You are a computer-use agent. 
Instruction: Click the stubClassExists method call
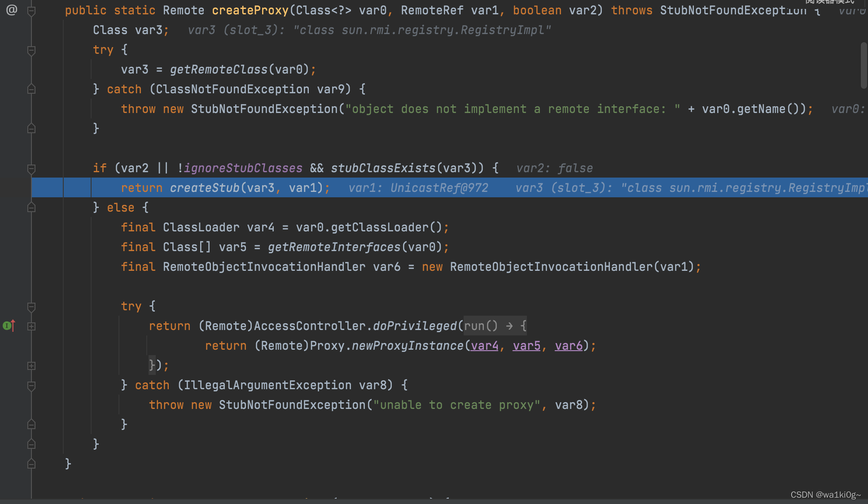click(x=383, y=168)
